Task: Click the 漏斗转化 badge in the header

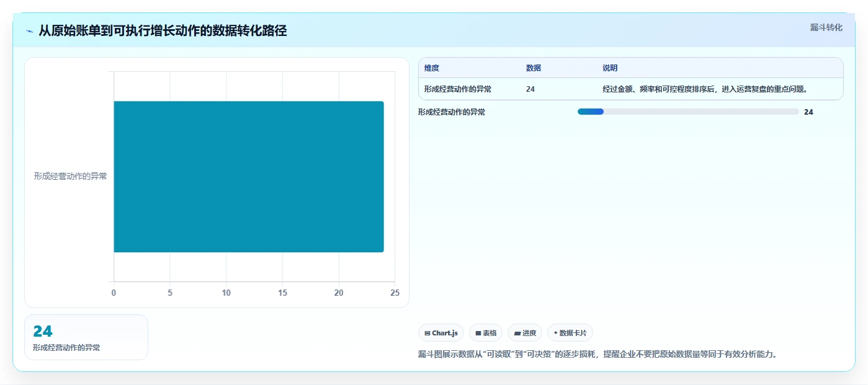Action: [x=826, y=27]
